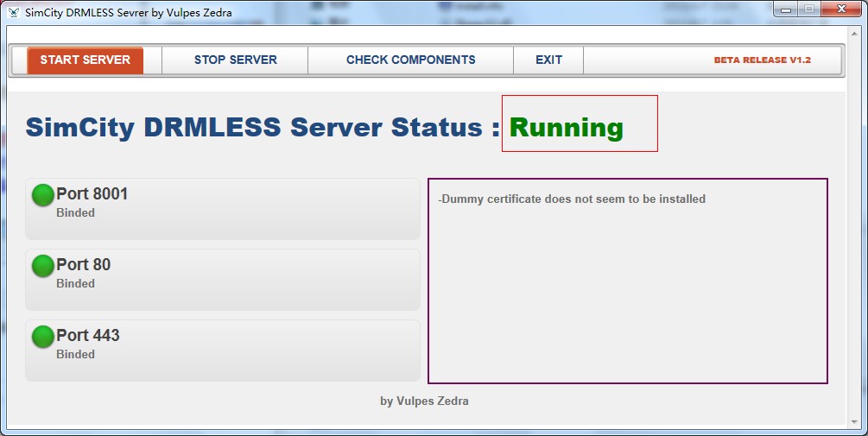868x436 pixels.
Task: Click the green indicator for Port 80
Action: coord(42,266)
